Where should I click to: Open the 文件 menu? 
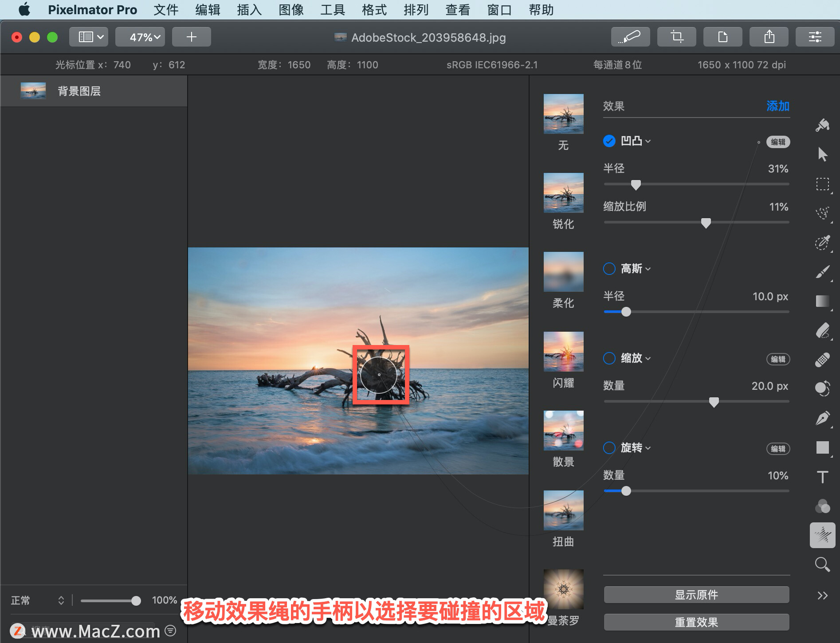(x=166, y=10)
